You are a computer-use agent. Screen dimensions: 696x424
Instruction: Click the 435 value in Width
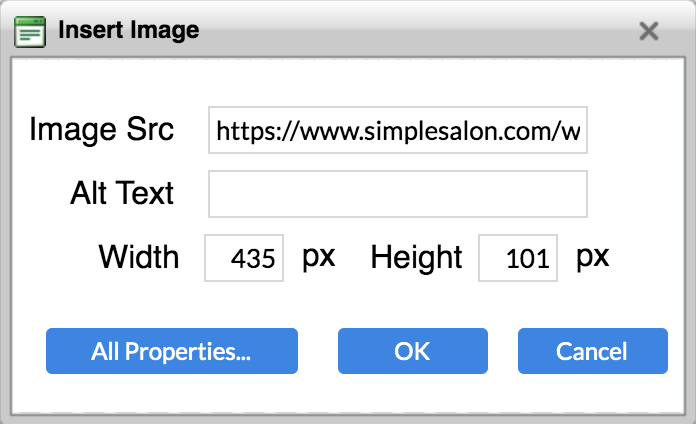(253, 258)
